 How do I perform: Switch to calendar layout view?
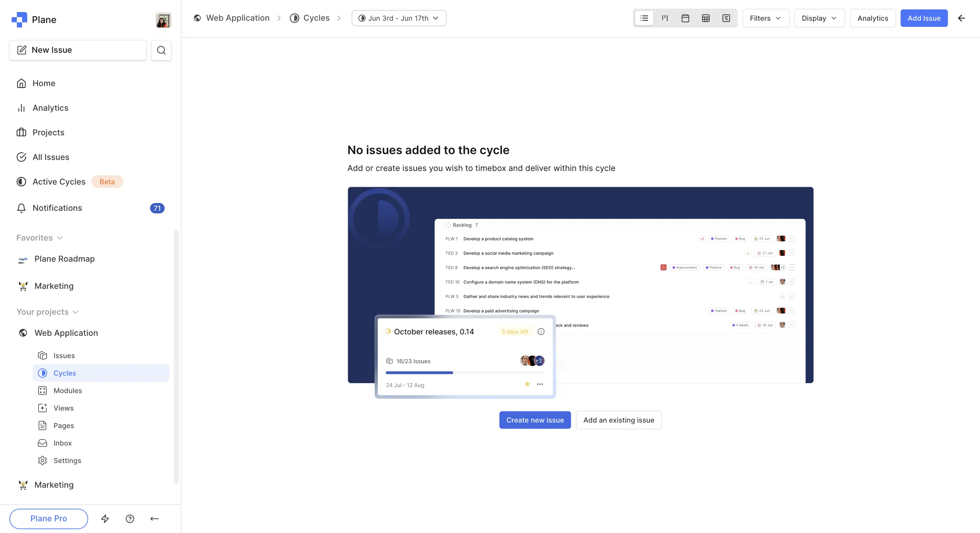coord(685,18)
